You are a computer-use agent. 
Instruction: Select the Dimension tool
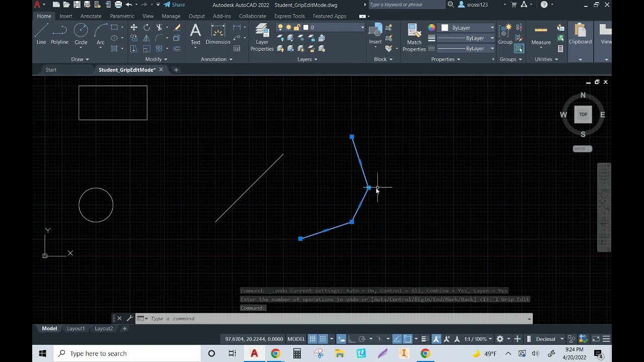pos(218,34)
